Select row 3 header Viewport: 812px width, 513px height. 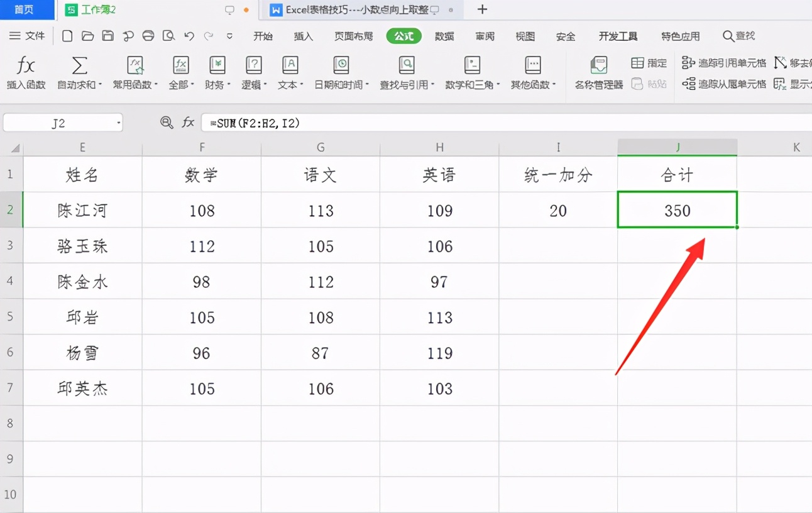11,245
